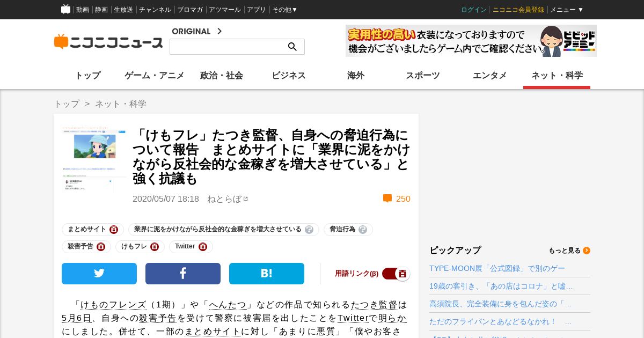The image size is (644, 338).
Task: Select the 海外 tab
Action: pos(356,76)
